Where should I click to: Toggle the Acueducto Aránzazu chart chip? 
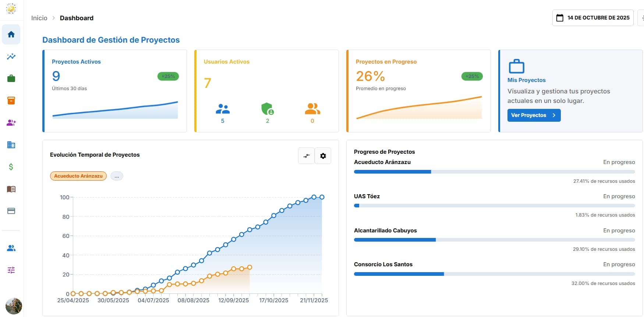pyautogui.click(x=78, y=176)
